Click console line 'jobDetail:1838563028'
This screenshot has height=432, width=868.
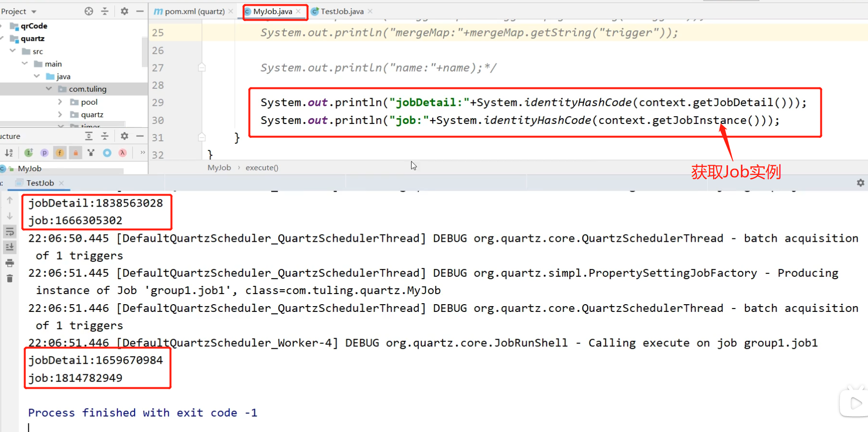coord(96,203)
